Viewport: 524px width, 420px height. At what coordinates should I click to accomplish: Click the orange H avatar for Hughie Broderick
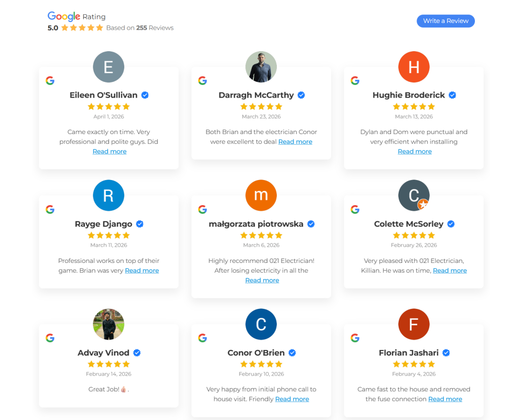413,67
